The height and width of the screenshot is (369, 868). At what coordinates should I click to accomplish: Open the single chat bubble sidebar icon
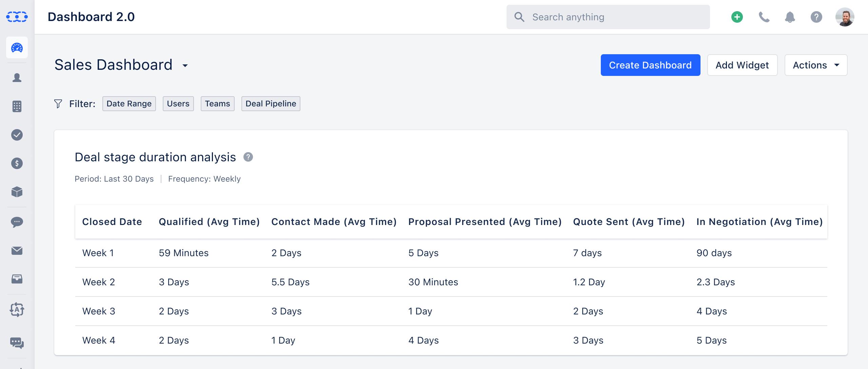pos(17,222)
